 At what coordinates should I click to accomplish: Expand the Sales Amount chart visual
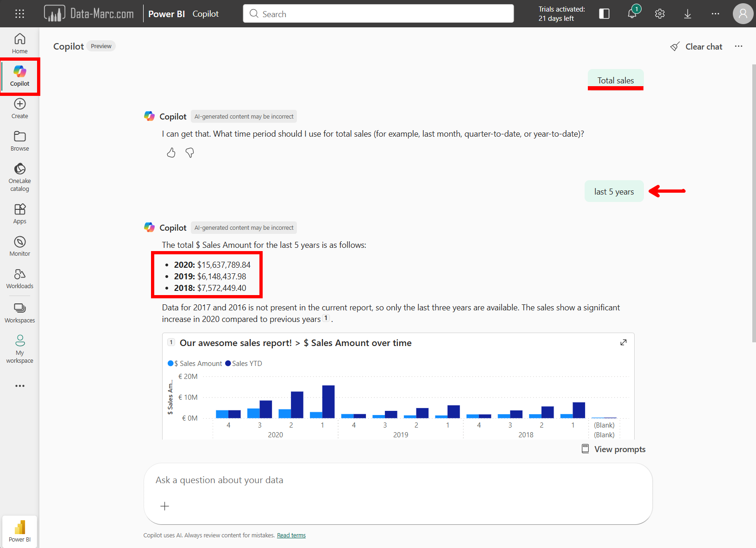(624, 342)
